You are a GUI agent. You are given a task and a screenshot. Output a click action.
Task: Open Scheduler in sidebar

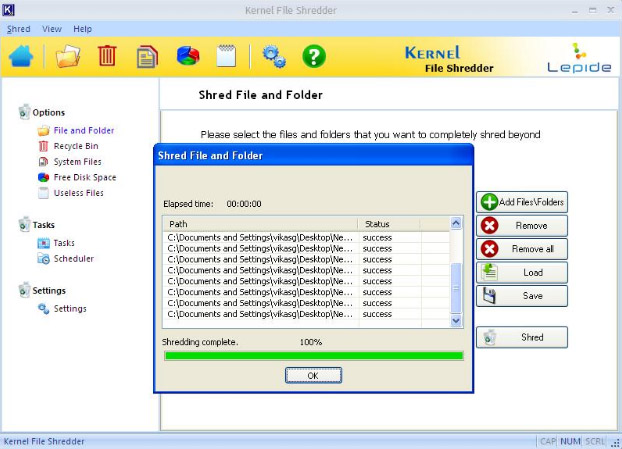click(73, 259)
